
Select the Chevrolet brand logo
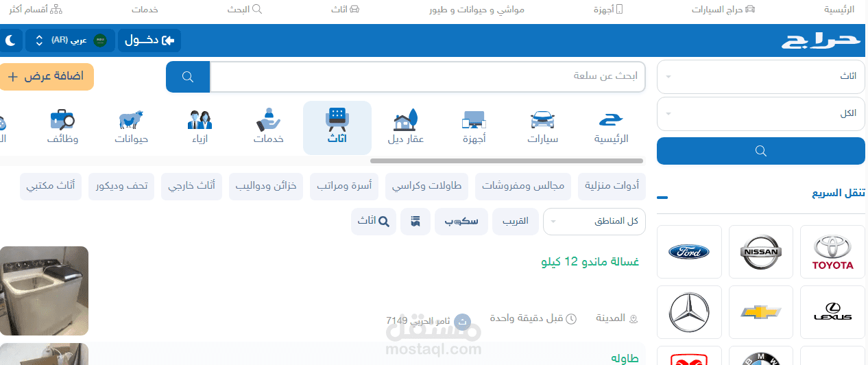[x=761, y=312]
